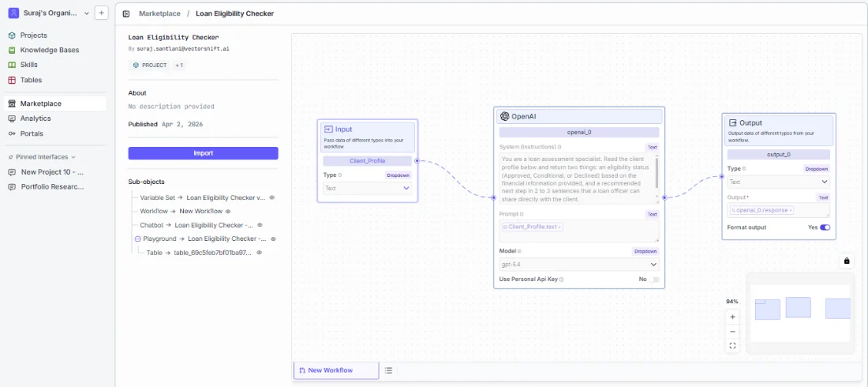
Task: Click the Import button
Action: point(203,153)
